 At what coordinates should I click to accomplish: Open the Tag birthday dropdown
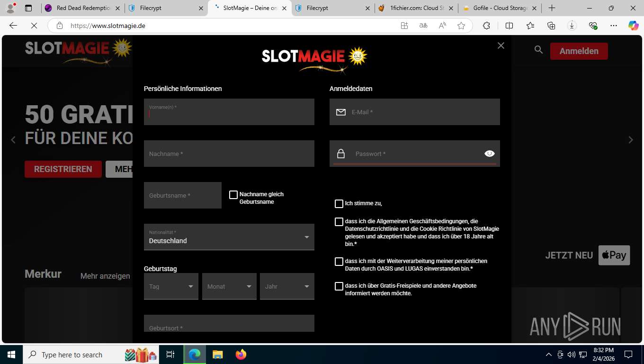point(171,286)
